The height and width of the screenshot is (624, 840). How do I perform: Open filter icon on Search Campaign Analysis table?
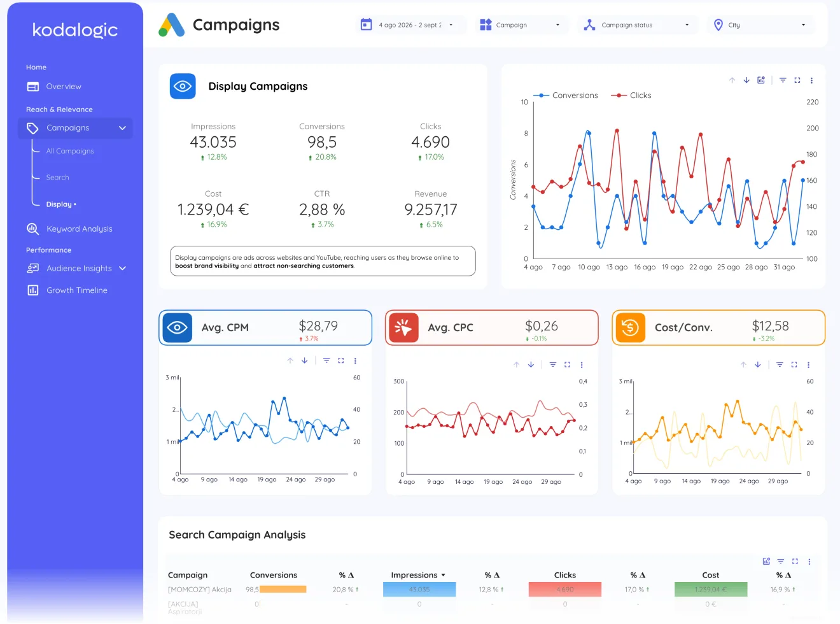[781, 562]
